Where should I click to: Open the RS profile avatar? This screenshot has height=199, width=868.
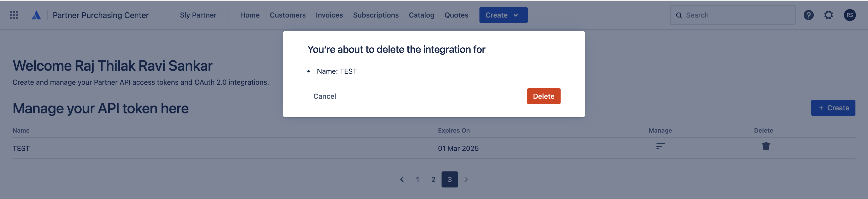tap(849, 15)
